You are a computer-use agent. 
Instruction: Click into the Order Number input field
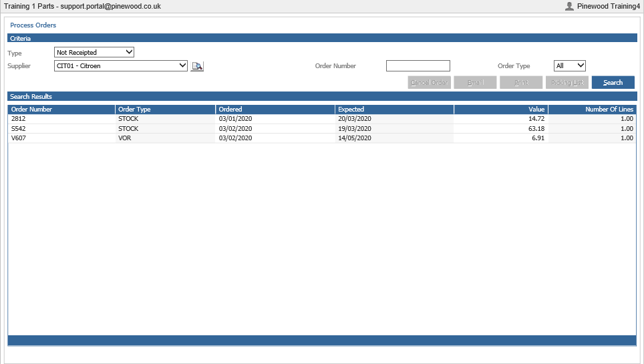click(x=418, y=65)
